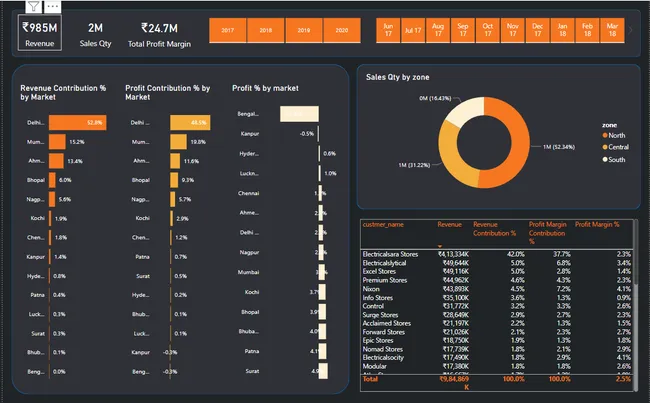Select the Jun 17 month slicer
This screenshot has height=403, width=650.
click(388, 30)
